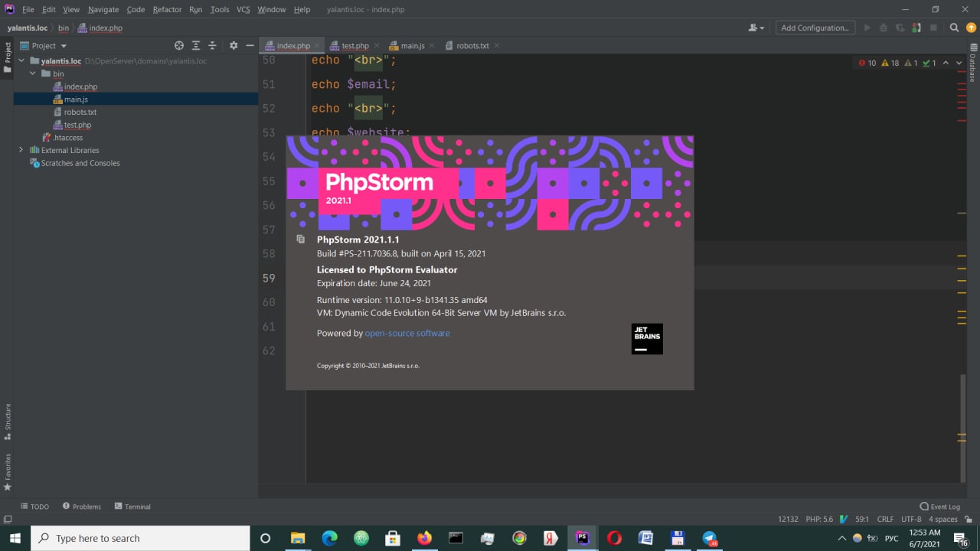Hide the Project tool window
The image size is (980, 551).
(x=250, y=46)
